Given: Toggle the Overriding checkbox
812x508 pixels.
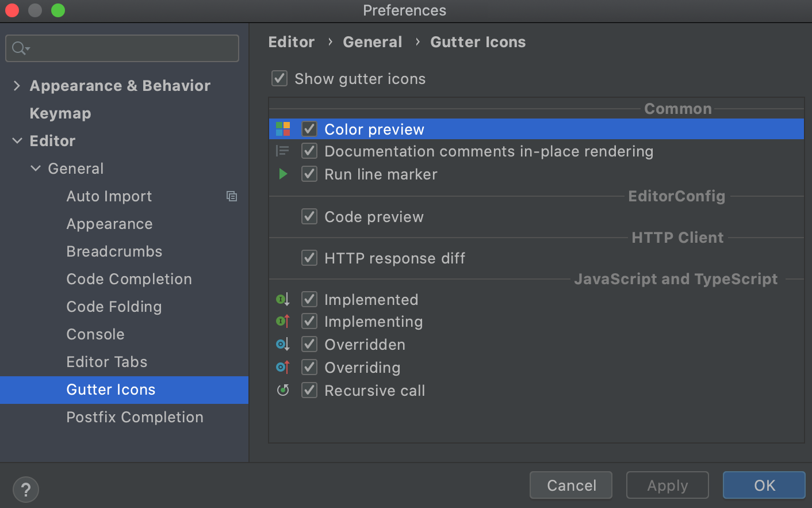Looking at the screenshot, I should (309, 367).
